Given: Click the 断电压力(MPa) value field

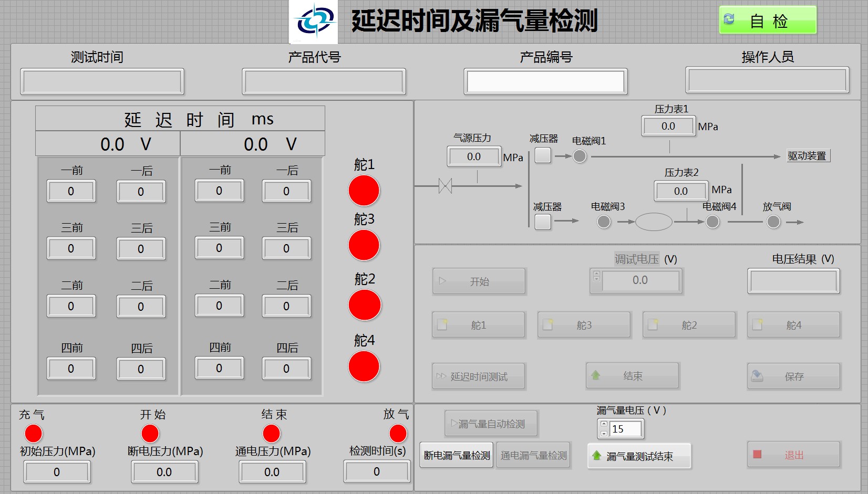Looking at the screenshot, I should (x=164, y=472).
